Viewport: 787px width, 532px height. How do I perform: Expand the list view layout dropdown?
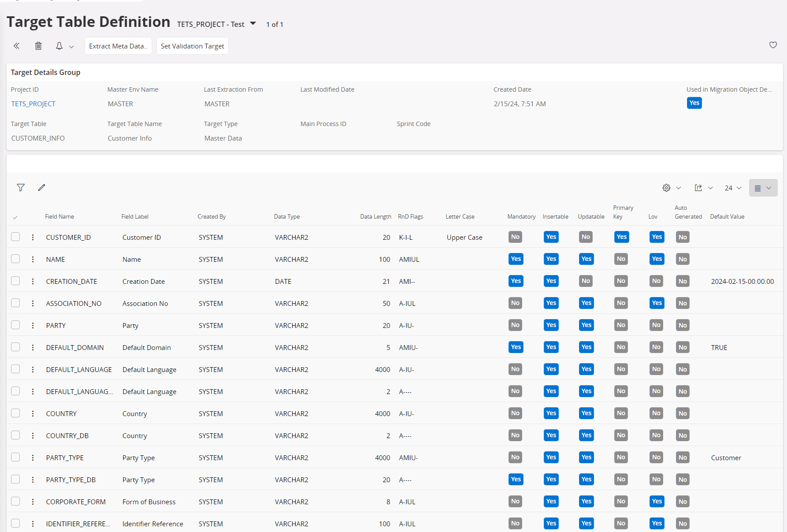(x=763, y=188)
